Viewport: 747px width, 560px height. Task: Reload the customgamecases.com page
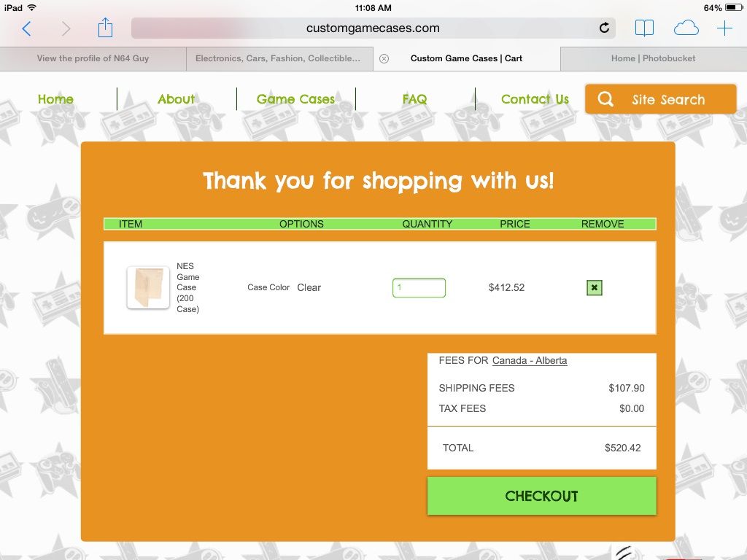(x=604, y=28)
